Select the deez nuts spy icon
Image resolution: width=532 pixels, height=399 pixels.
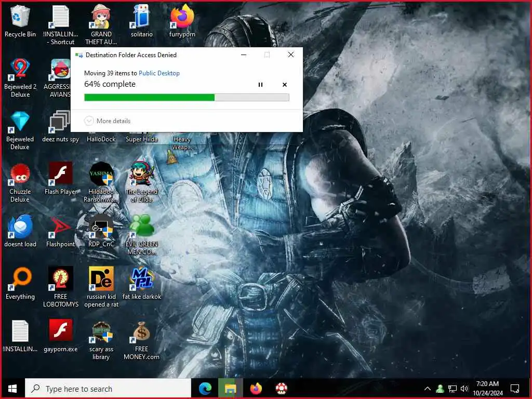pyautogui.click(x=60, y=126)
